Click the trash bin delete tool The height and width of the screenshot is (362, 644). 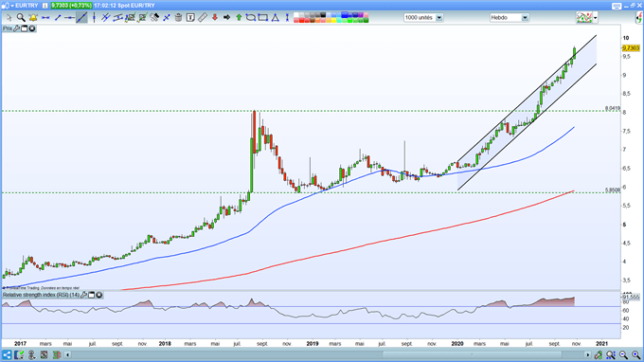coord(178,18)
